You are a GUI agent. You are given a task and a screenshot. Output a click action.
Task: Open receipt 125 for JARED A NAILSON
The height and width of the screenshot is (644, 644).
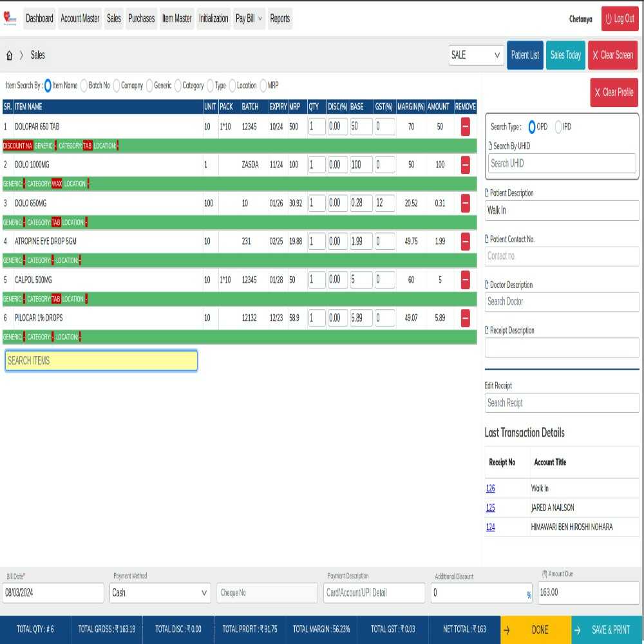point(490,507)
